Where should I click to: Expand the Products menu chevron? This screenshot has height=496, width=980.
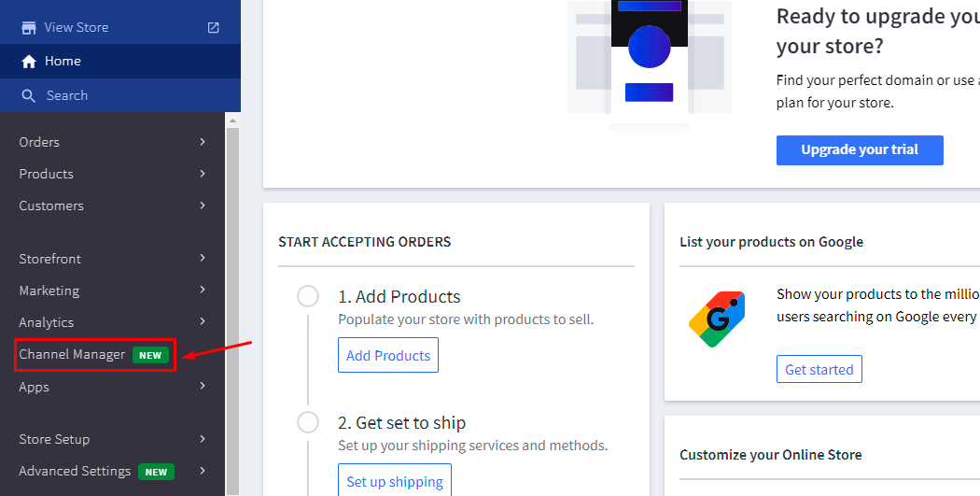coord(203,174)
